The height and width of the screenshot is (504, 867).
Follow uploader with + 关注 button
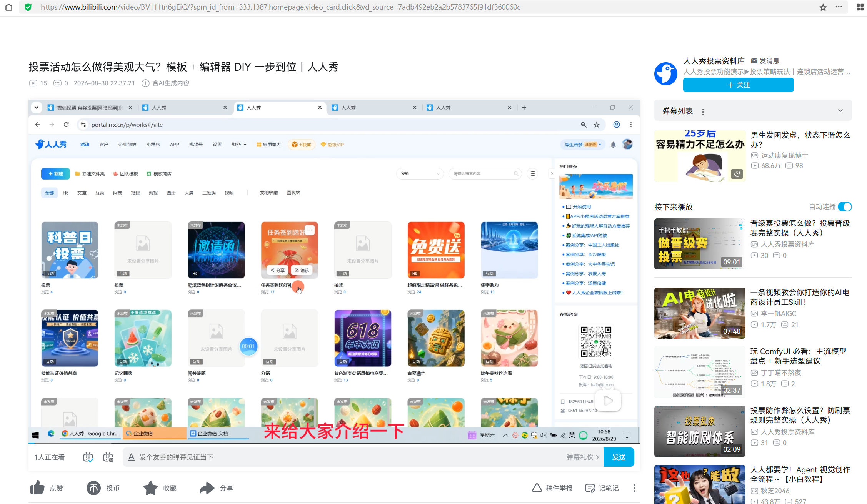(x=738, y=85)
